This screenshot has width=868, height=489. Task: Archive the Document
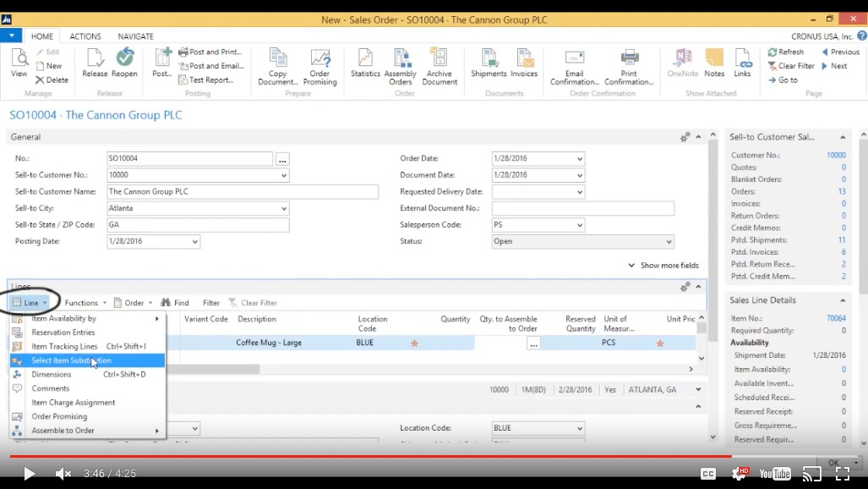439,67
